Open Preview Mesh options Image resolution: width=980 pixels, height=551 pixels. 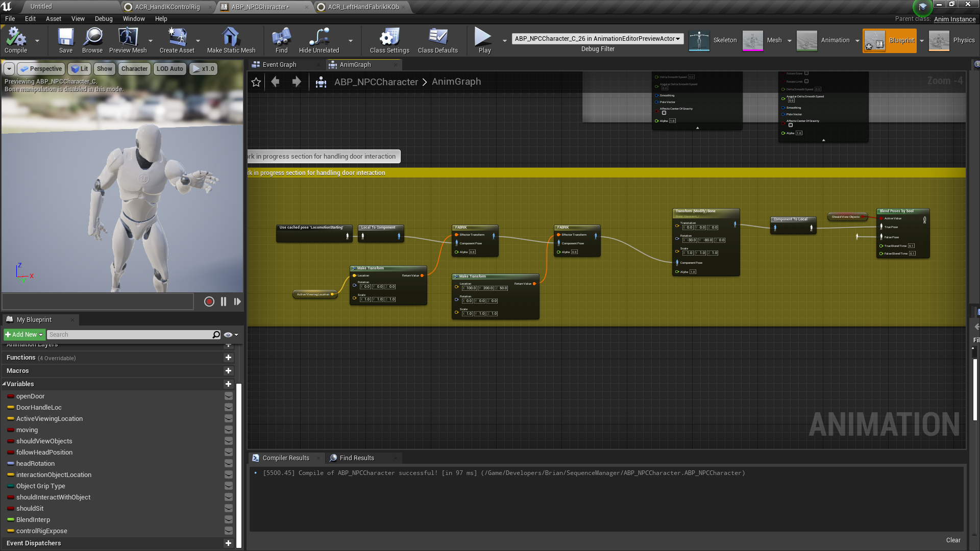(x=150, y=40)
